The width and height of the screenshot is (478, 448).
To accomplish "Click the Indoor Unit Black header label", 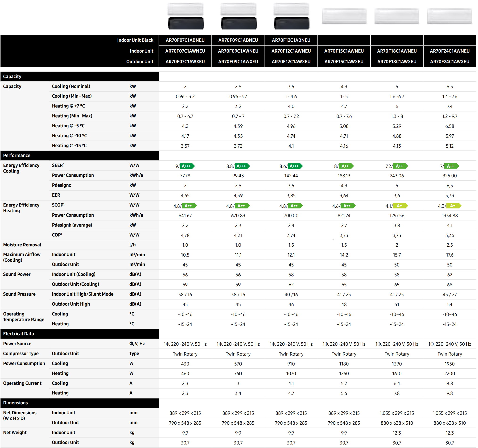I will [x=135, y=40].
